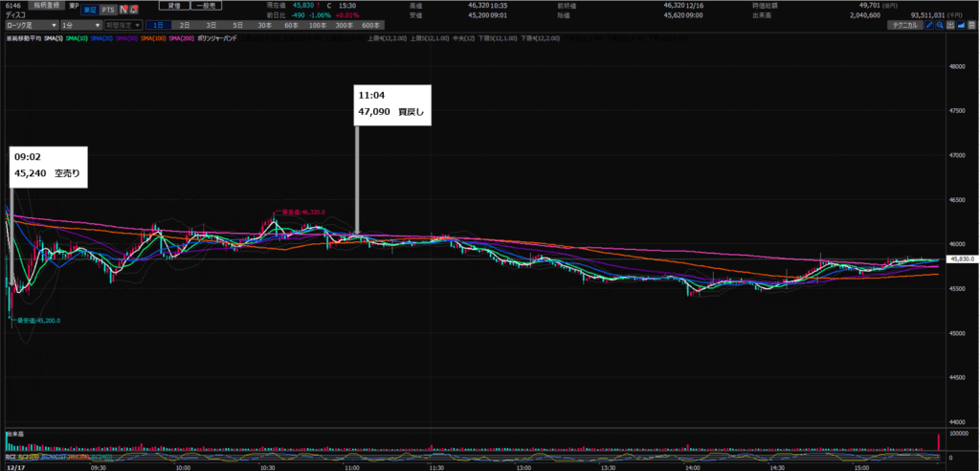Screen dimensions: 980x471
Task: Click the red N news icon
Action: tap(122, 10)
